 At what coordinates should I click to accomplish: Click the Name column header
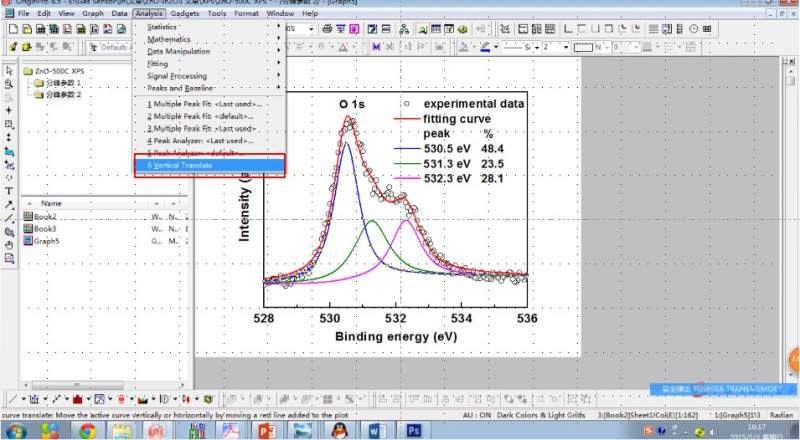click(x=51, y=203)
